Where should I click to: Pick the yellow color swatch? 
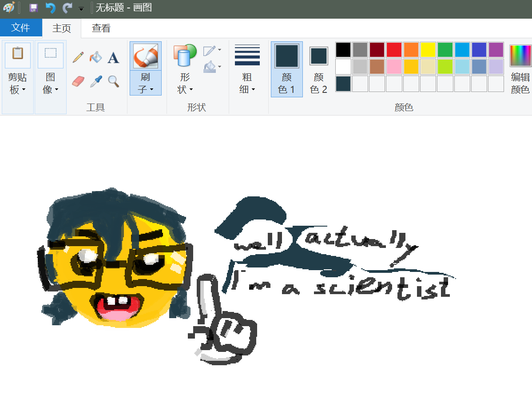tap(428, 50)
